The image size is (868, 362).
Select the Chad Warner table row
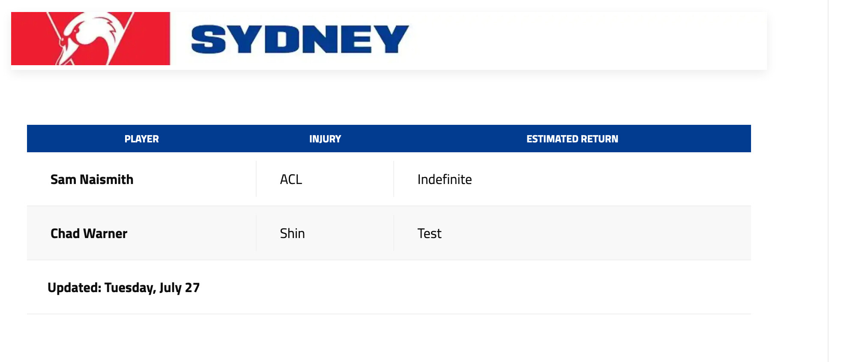389,233
